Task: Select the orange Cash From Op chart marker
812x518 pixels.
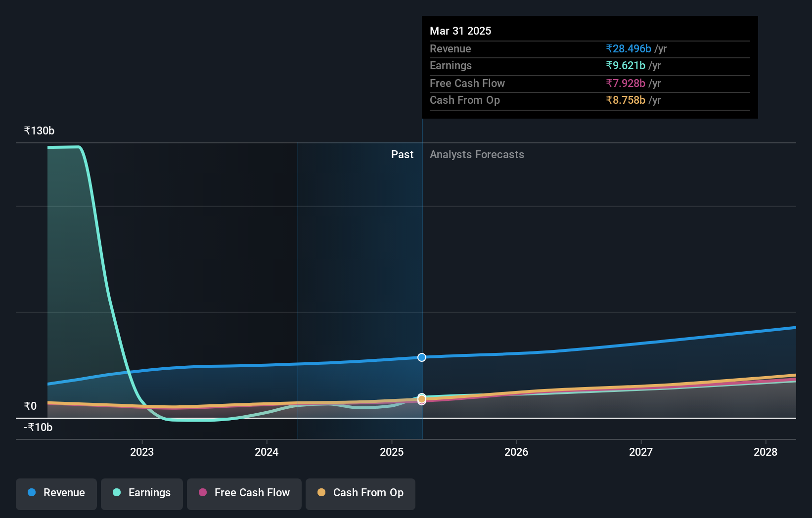Action: point(422,397)
